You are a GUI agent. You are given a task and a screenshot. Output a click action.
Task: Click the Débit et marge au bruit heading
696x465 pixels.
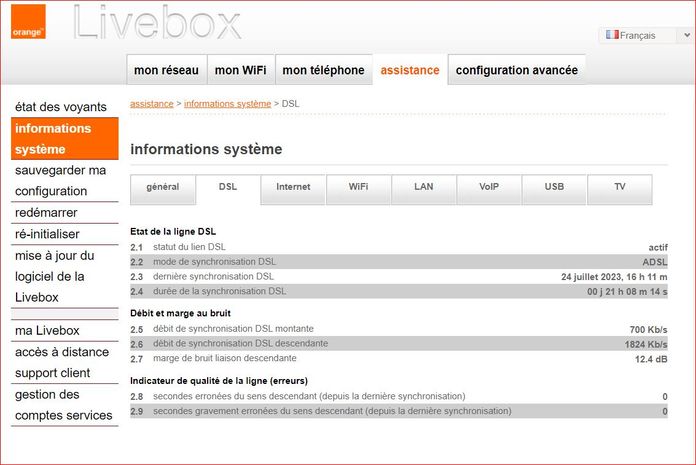tap(180, 313)
